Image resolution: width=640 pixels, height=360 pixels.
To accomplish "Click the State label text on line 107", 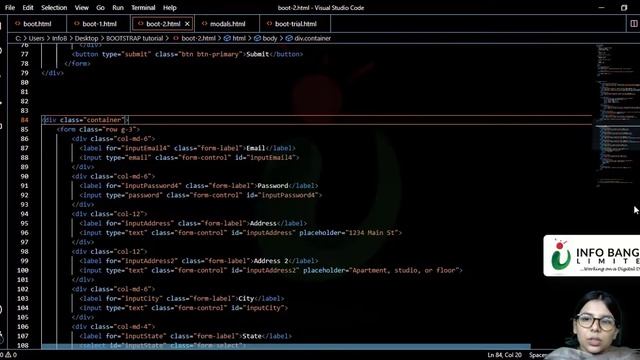I will (252, 336).
